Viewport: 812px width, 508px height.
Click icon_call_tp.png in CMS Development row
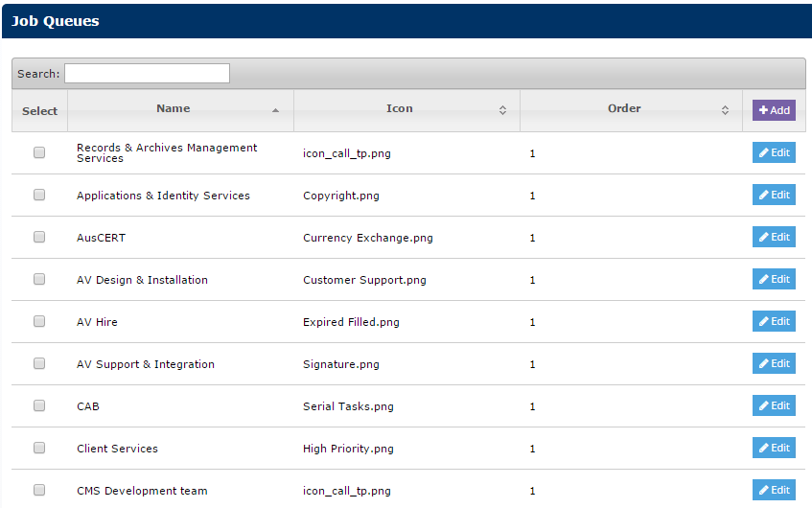pyautogui.click(x=346, y=491)
